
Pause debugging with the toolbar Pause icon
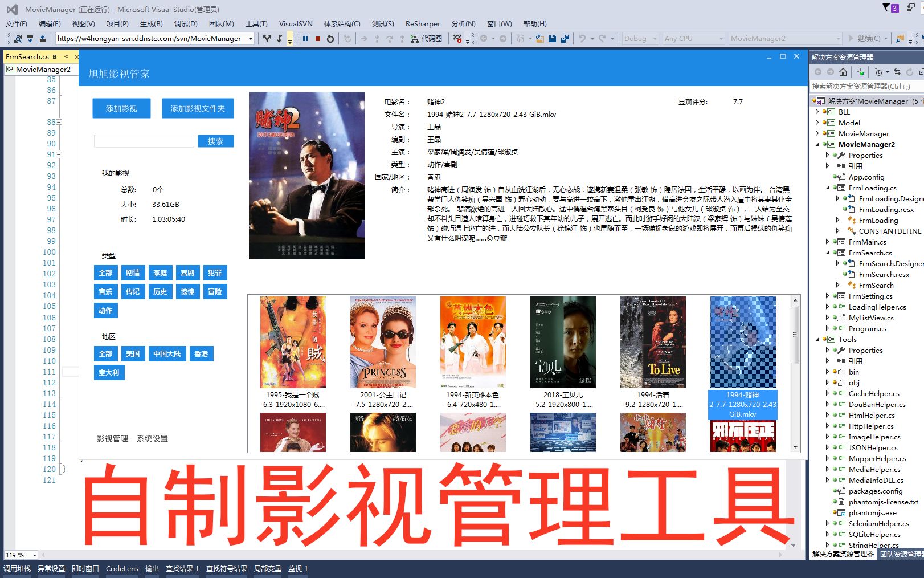(305, 39)
